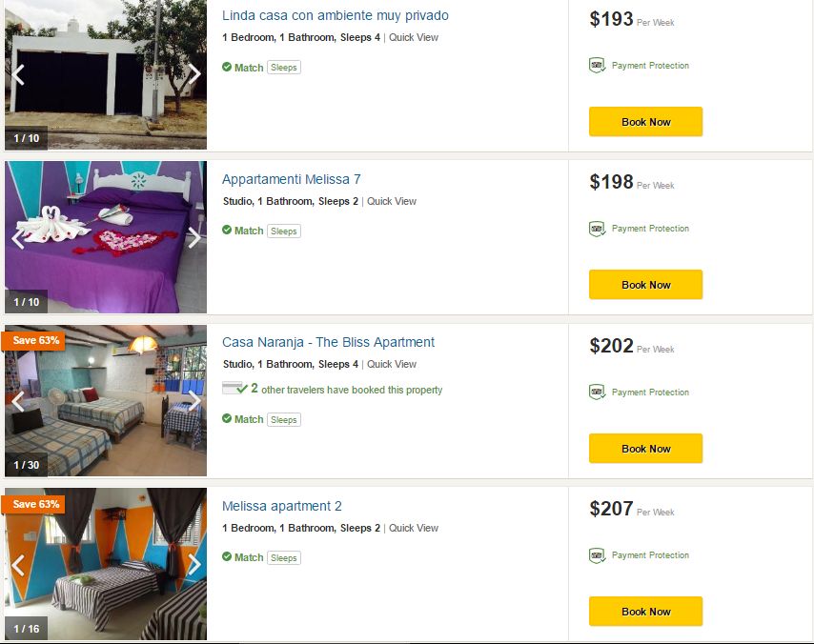Open Quick View for Melissa apartment 2
The height and width of the screenshot is (644, 814).
[414, 528]
